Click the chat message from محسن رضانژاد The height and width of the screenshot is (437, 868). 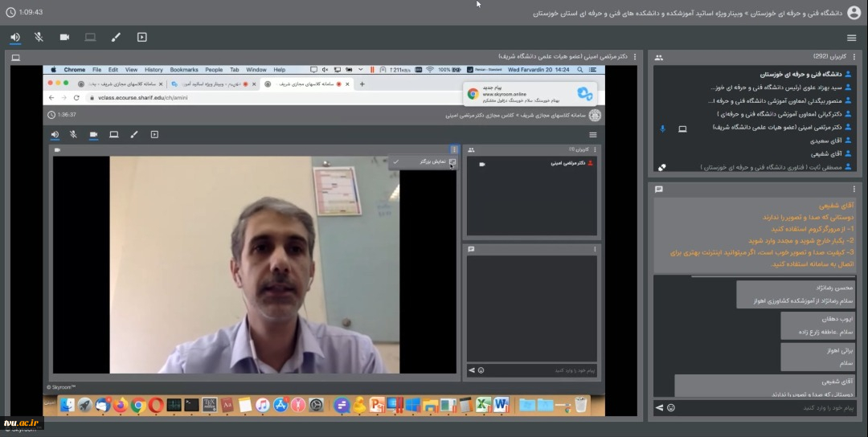(796, 294)
